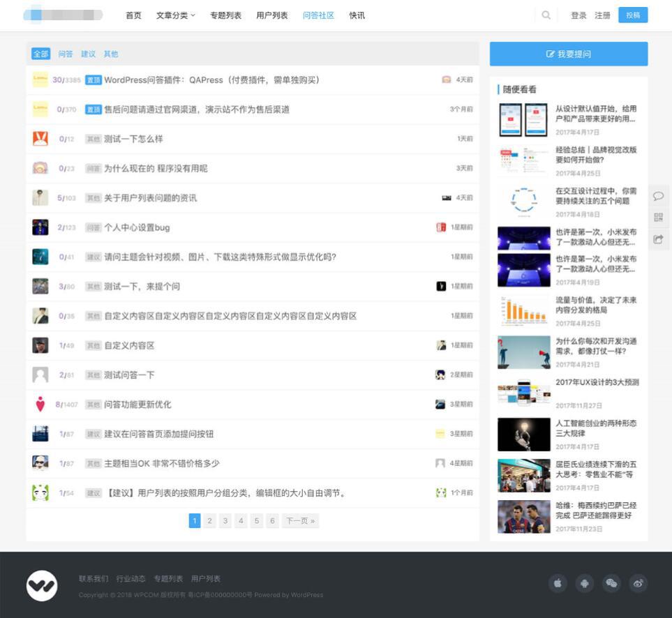Open thumbnail of 在交互设计过程中 article
The image size is (672, 618).
[524, 202]
